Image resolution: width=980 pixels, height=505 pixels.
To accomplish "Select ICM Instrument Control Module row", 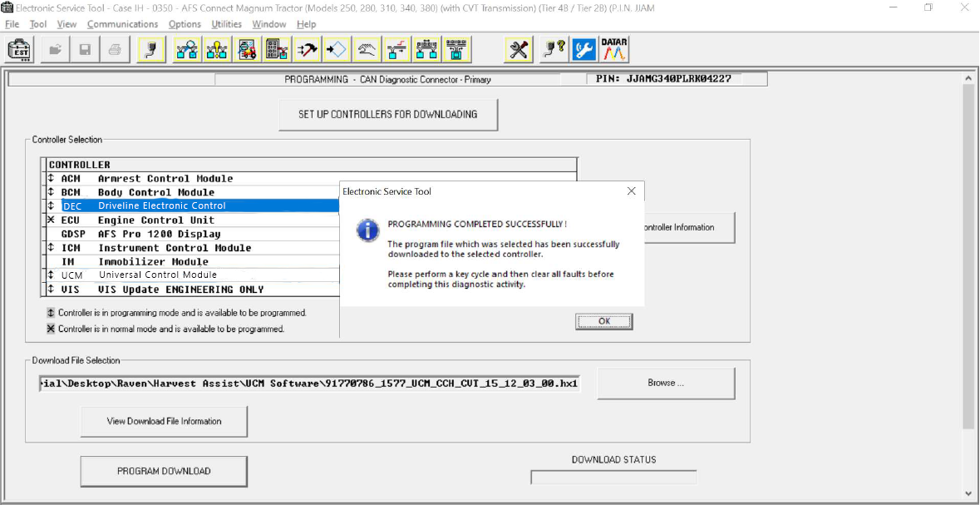I will tap(194, 248).
